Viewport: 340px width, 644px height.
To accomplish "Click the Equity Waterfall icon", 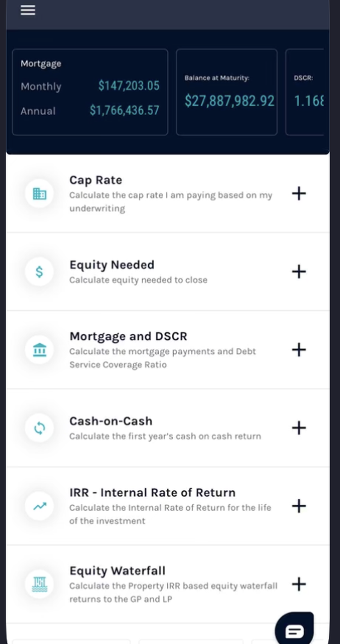I will [x=39, y=584].
